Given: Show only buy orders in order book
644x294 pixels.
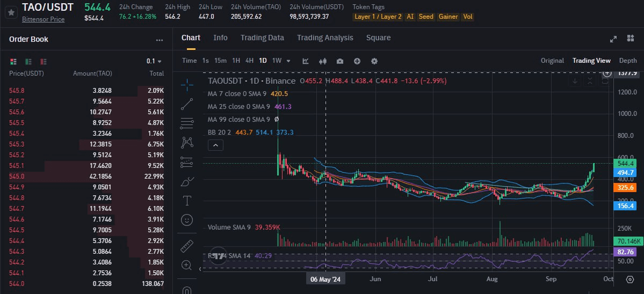Looking at the screenshot, I should [x=28, y=62].
